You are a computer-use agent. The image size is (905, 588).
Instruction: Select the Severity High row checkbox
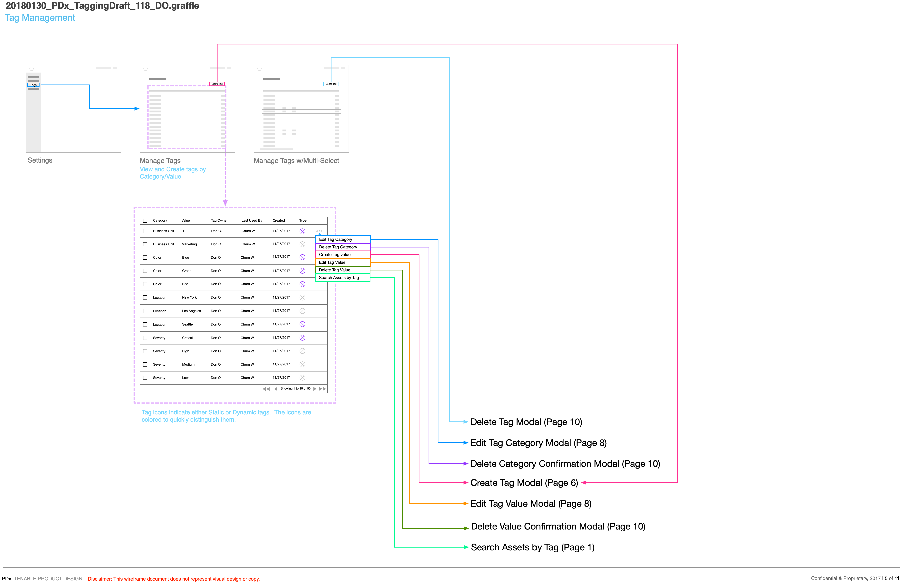click(145, 351)
